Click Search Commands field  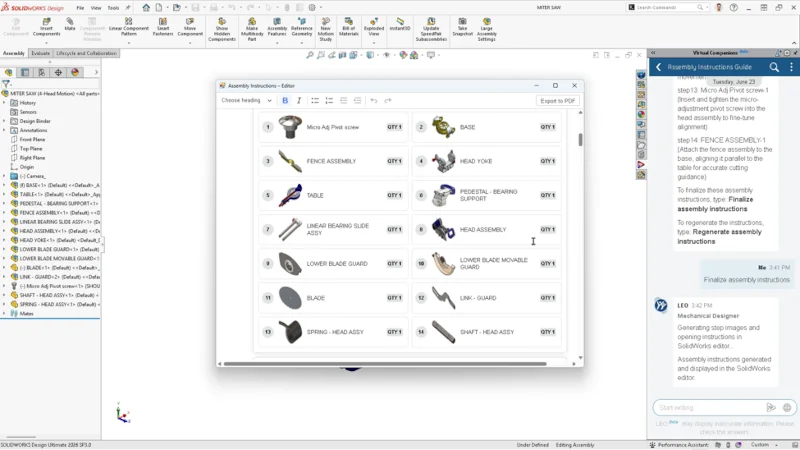point(666,8)
